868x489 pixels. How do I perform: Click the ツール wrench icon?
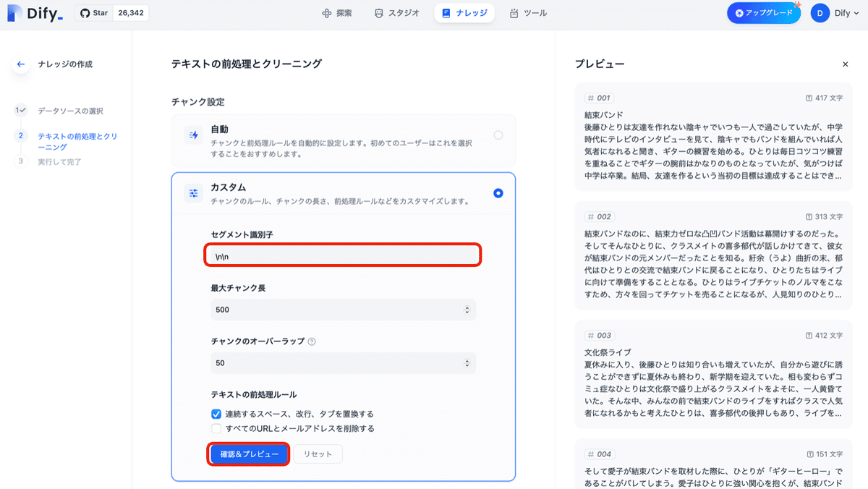coord(514,12)
